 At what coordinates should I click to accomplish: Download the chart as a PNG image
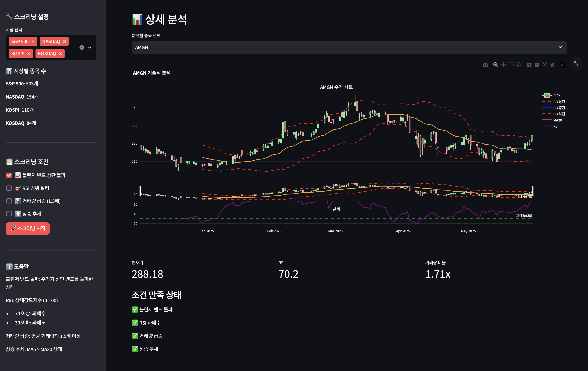tap(485, 65)
